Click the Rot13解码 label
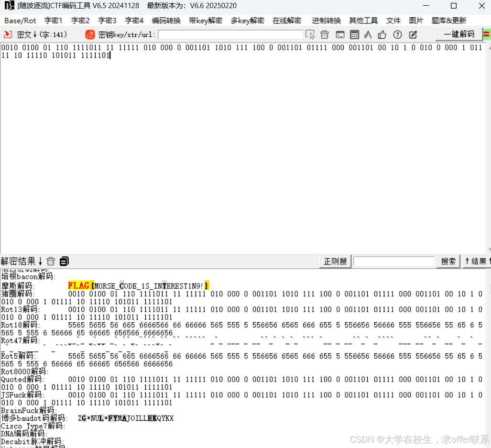Screen dimensions: 491x448 21,309
